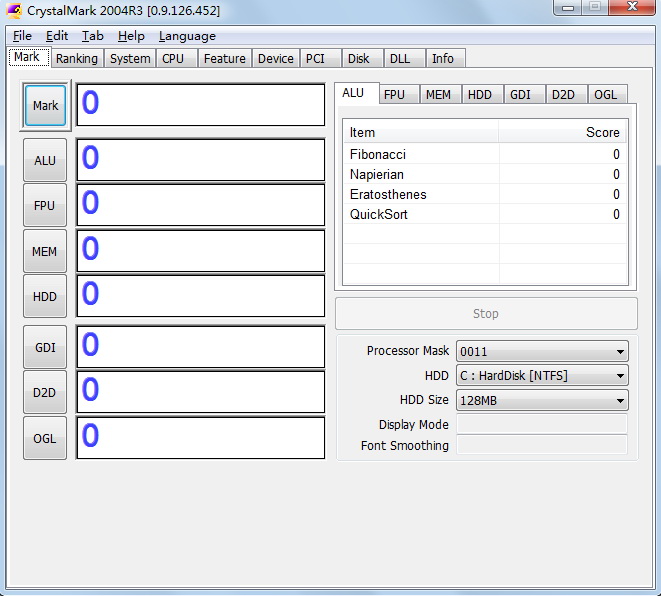661x596 pixels.
Task: Start the OGL benchmark button
Action: pyautogui.click(x=45, y=438)
